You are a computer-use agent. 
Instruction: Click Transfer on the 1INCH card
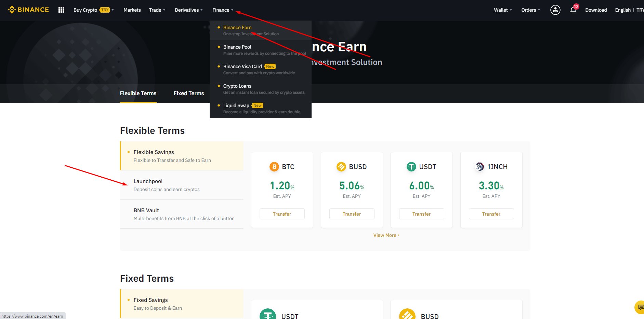pos(491,214)
